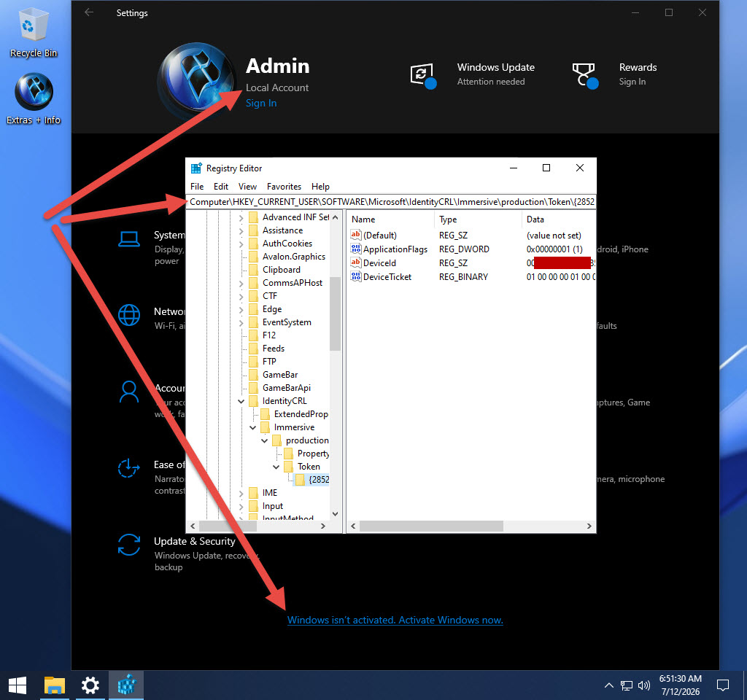
Task: Select the Property key under production
Action: pyautogui.click(x=312, y=454)
